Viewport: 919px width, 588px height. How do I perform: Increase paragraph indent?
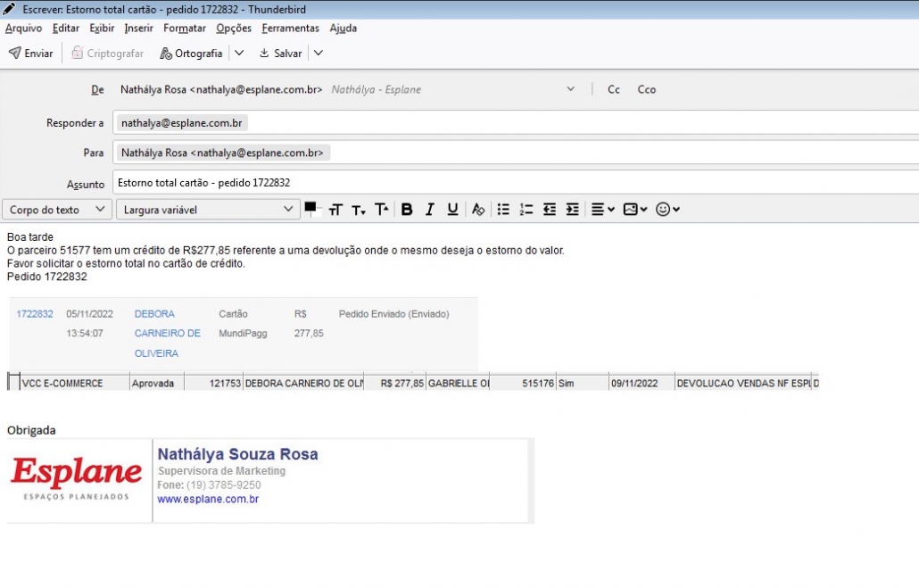point(573,210)
